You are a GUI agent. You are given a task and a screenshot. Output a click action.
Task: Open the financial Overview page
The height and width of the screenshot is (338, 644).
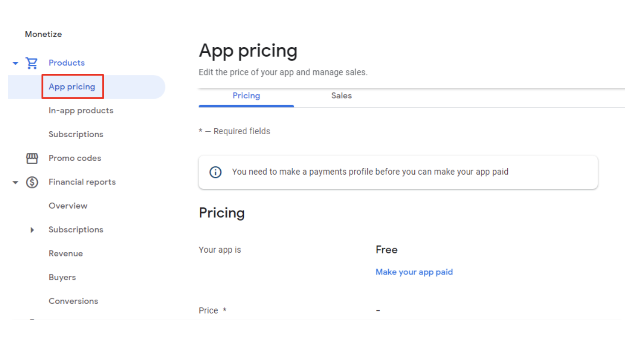coord(68,206)
